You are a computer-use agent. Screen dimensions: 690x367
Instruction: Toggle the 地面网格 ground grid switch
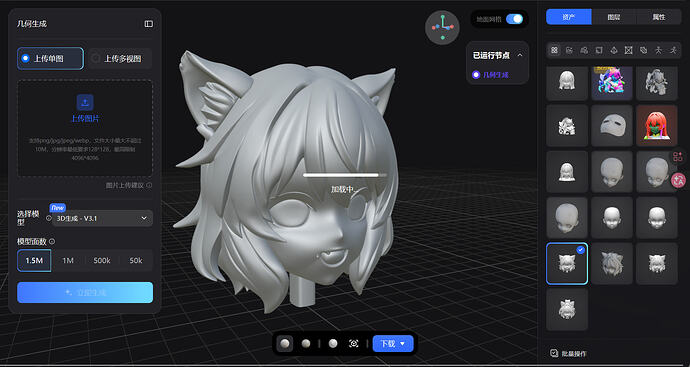(514, 19)
